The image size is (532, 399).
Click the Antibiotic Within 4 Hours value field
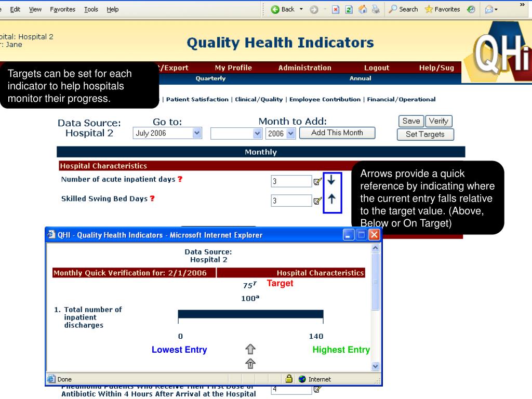coord(291,390)
